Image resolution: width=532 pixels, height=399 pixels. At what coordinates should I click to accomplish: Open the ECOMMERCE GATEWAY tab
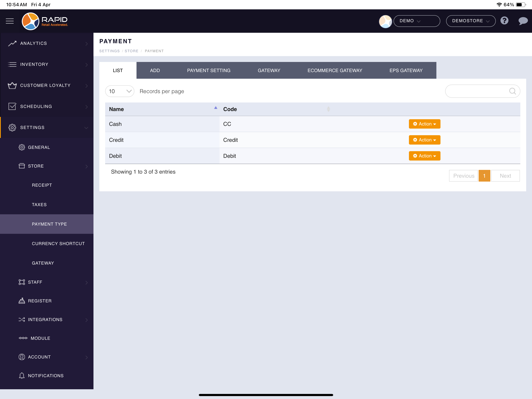(x=335, y=70)
